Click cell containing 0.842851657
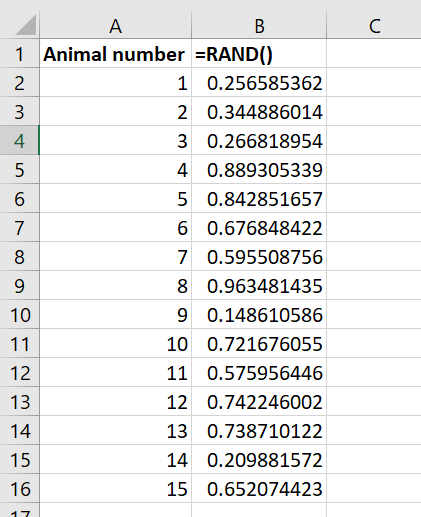 point(259,198)
